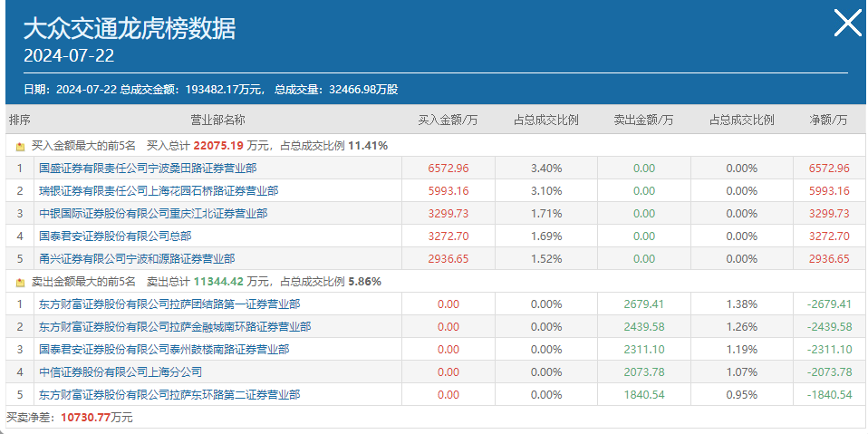The height and width of the screenshot is (434, 868).
Task: Click the 1.26% sell ratio cell
Action: tap(742, 326)
